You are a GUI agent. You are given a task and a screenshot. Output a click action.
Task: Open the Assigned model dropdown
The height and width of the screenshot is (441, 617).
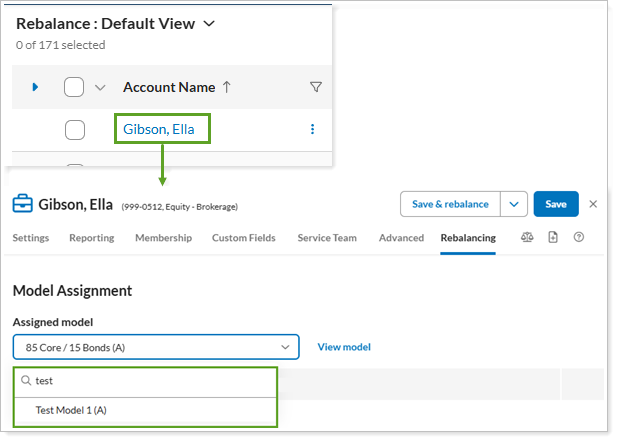coord(156,347)
